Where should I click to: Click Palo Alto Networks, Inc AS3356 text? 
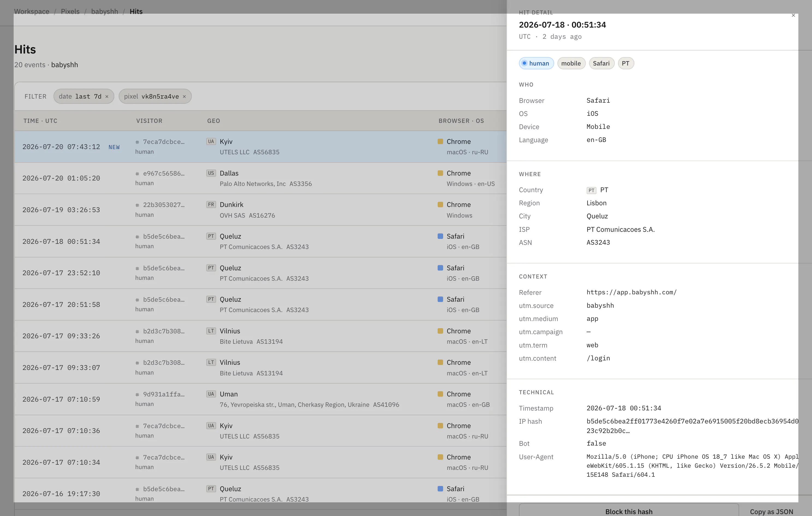pyautogui.click(x=266, y=184)
